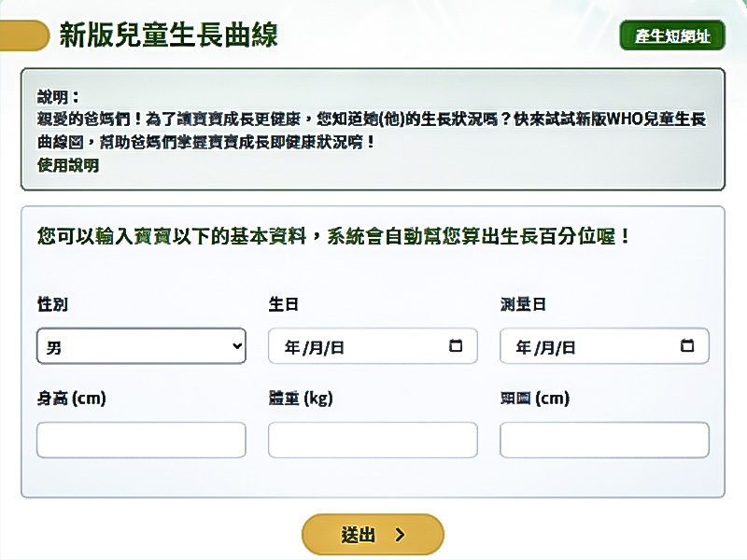Viewport: 747px width, 560px height.
Task: Select the year segment of 生日 field
Action: click(x=291, y=347)
